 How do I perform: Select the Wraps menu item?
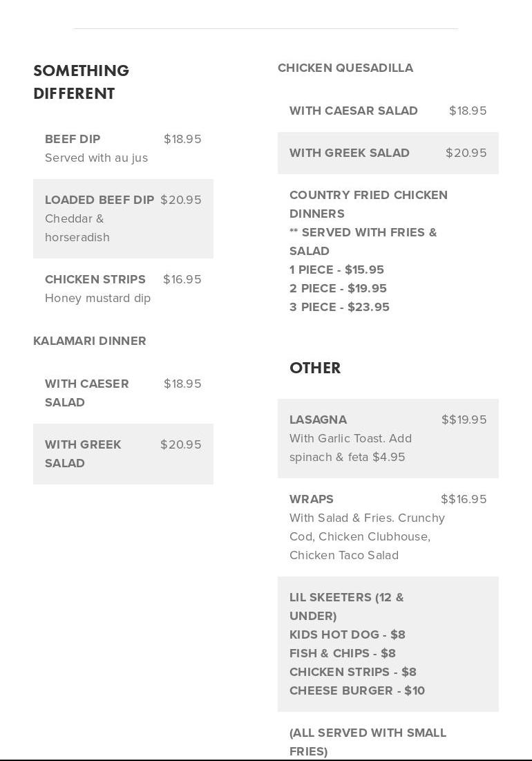(x=312, y=499)
